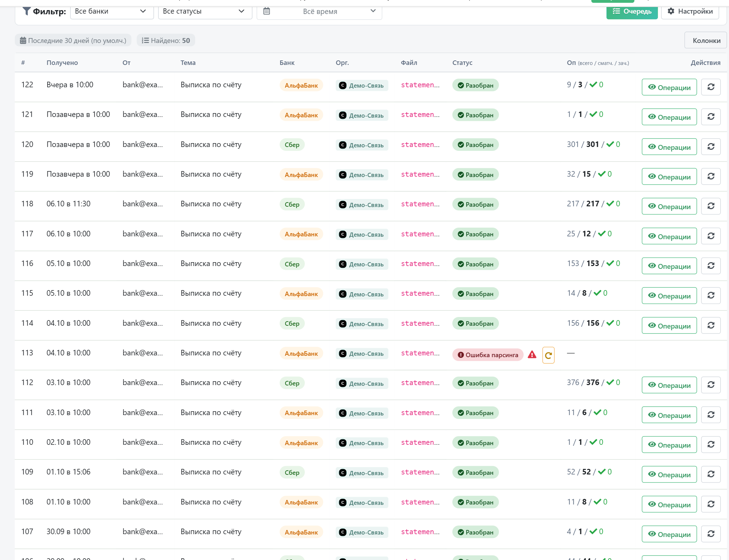Image resolution: width=729 pixels, height=560 pixels.
Task: View Операции for row 122
Action: click(x=669, y=87)
